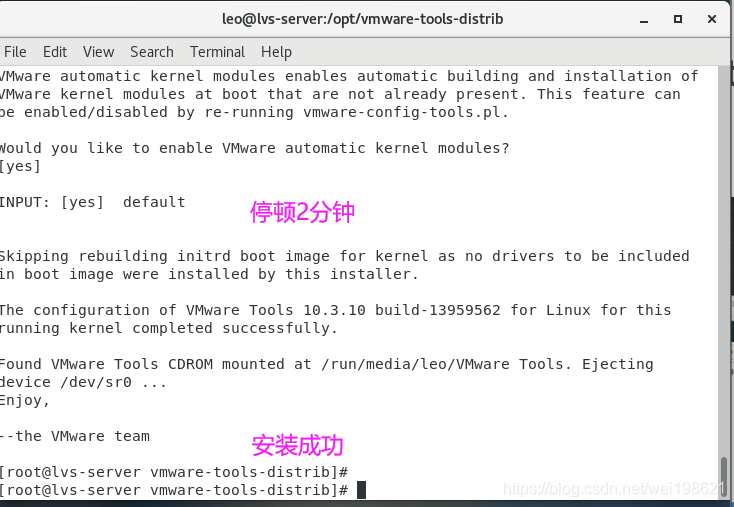Click line starting 'Found VMware Tools CDROM mounted'
The image size is (734, 507).
pyautogui.click(x=326, y=364)
